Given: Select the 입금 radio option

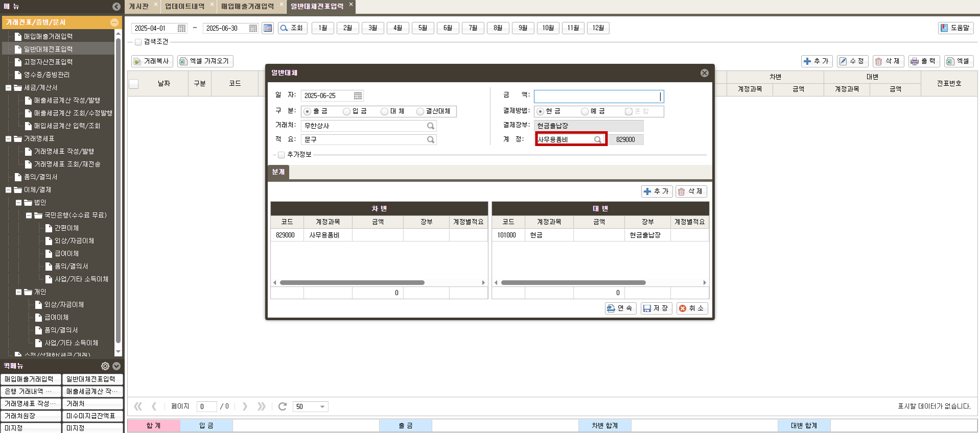Looking at the screenshot, I should tap(347, 111).
